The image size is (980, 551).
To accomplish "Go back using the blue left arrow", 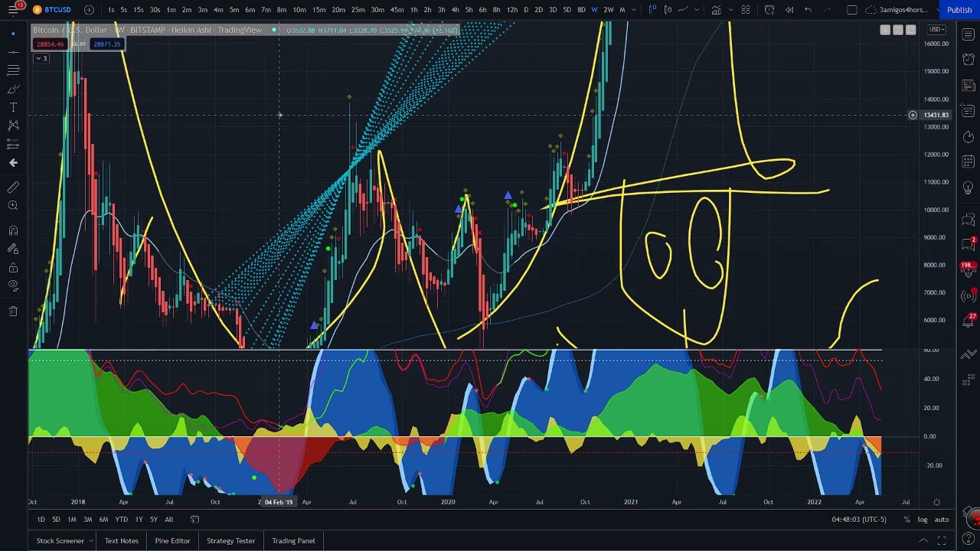I will coord(13,162).
